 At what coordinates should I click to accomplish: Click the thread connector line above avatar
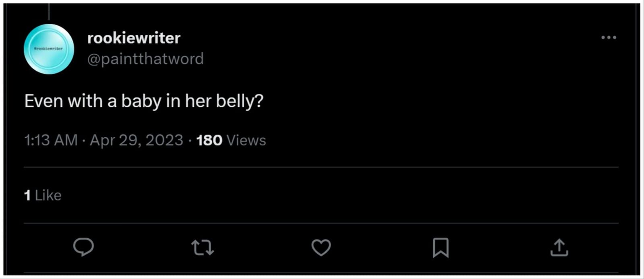point(49,12)
